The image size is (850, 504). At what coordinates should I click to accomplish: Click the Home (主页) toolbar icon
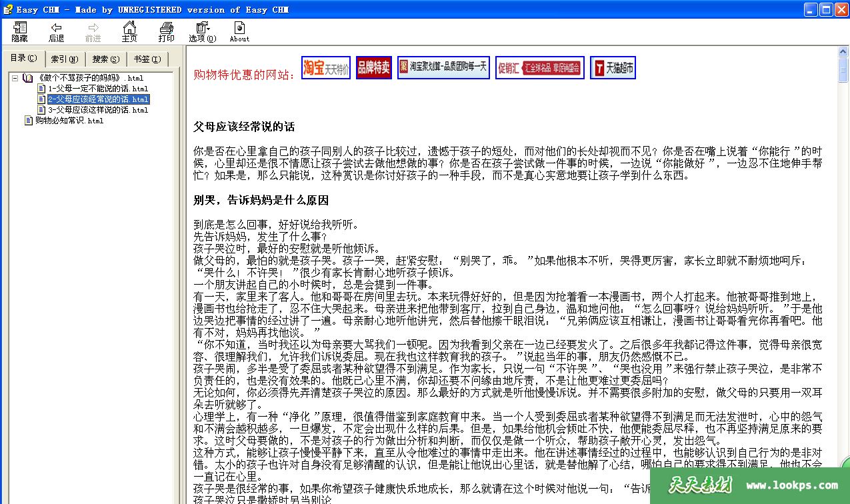(x=129, y=28)
